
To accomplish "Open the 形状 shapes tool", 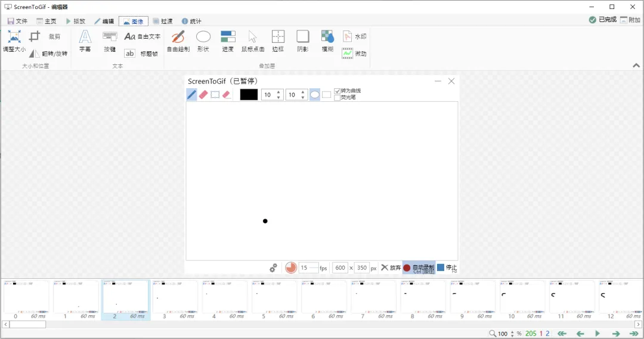I will pos(203,41).
